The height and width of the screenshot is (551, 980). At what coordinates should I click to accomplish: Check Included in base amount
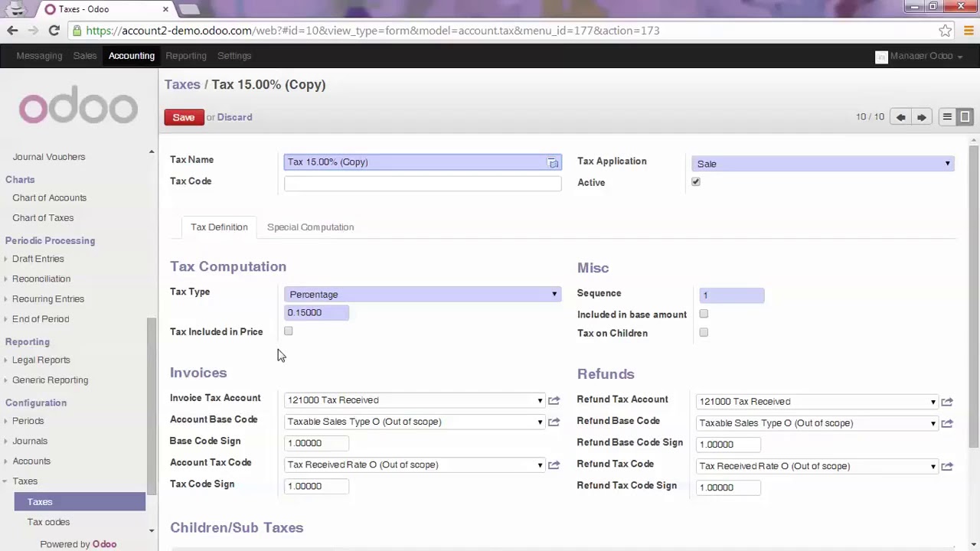click(704, 314)
